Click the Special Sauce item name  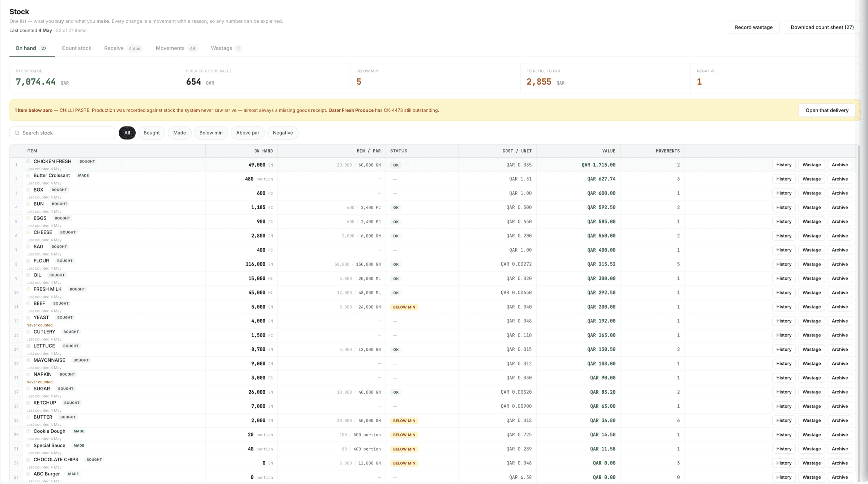(50, 446)
